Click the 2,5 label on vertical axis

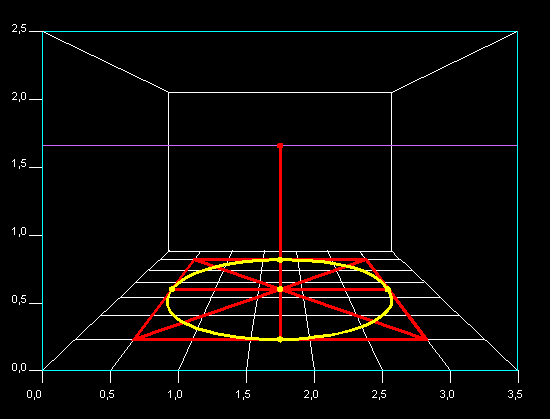coord(19,29)
